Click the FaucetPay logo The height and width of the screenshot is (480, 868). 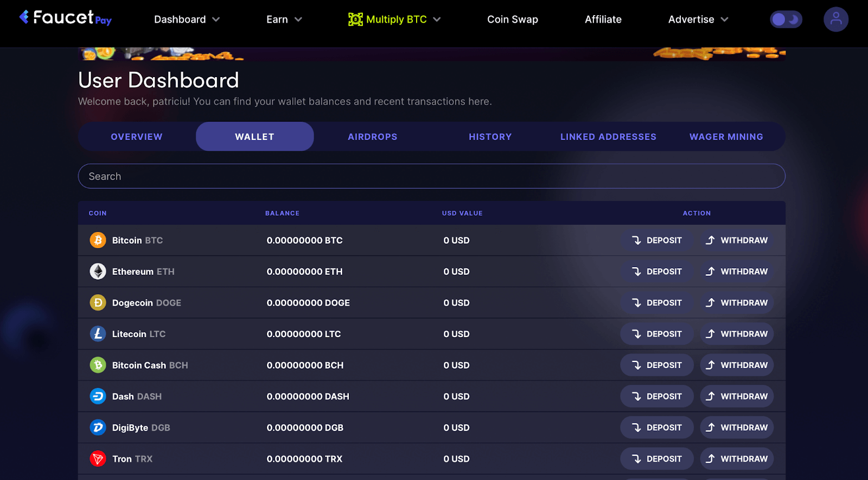point(65,18)
